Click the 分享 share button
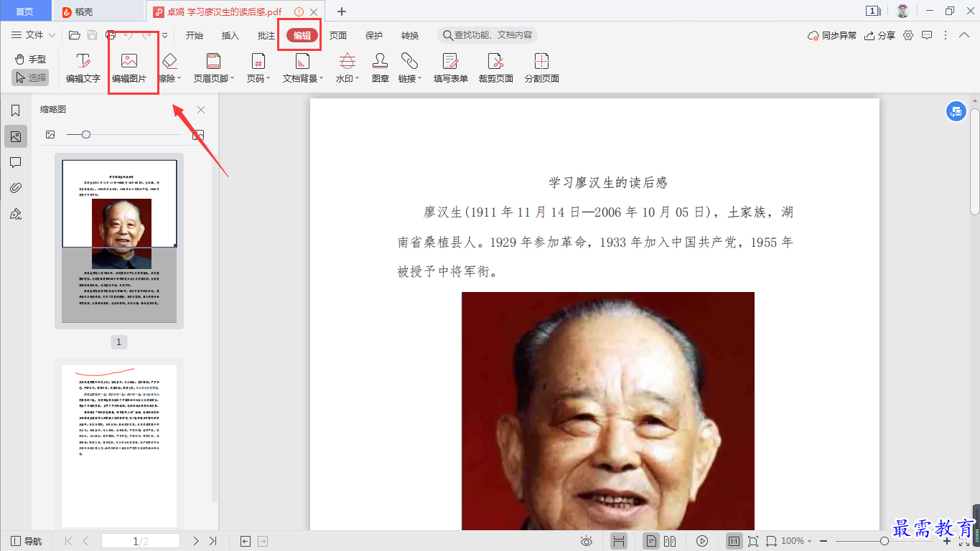Image resolution: width=980 pixels, height=551 pixels. click(880, 35)
